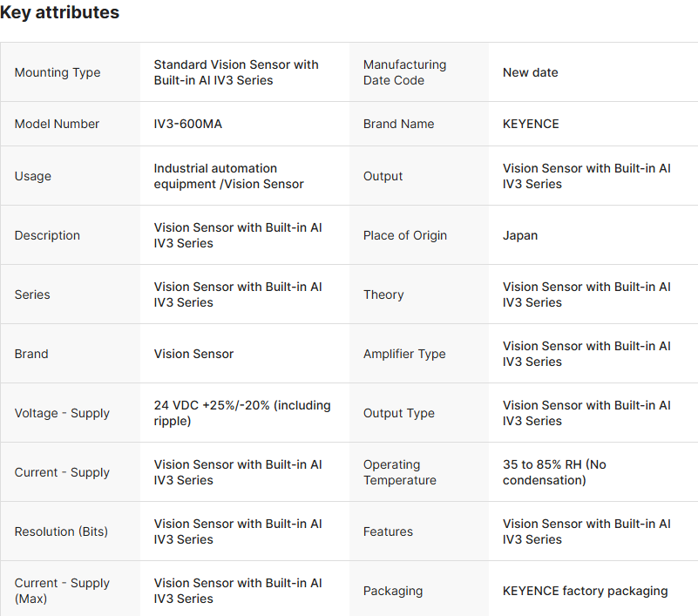This screenshot has height=616, width=698.
Task: Select the 35 to 85% RH value
Action: point(554,472)
